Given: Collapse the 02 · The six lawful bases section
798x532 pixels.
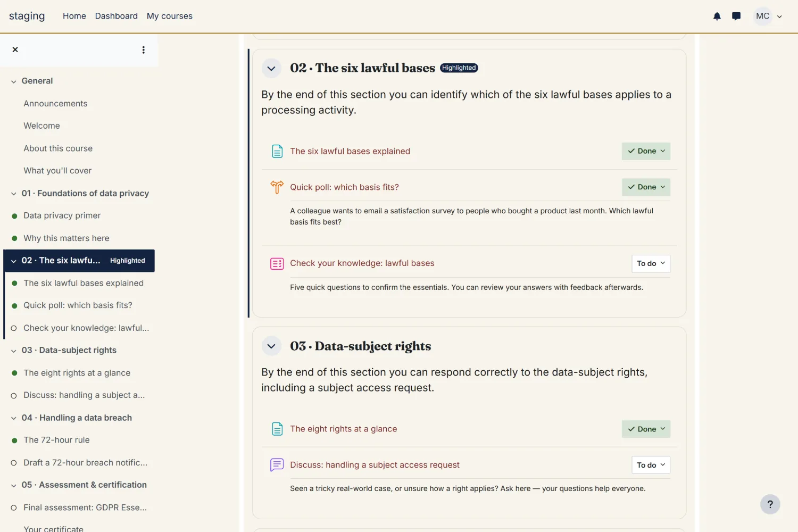Looking at the screenshot, I should (x=271, y=68).
